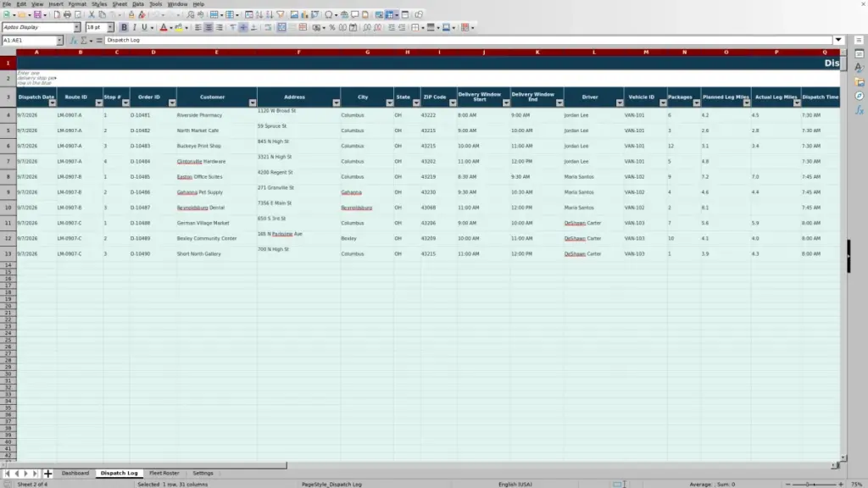Click the Merge and Center Cells icon

pos(281,27)
